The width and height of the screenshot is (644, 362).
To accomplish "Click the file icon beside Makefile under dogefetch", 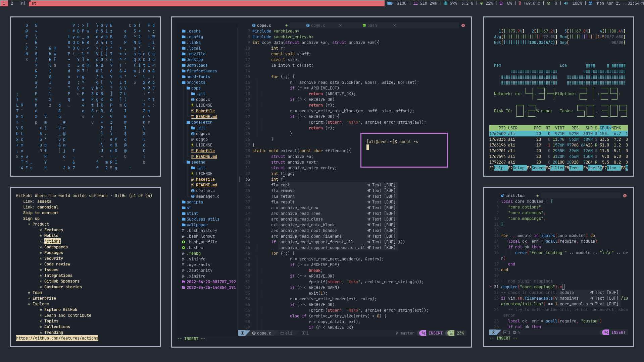I will pos(193,151).
